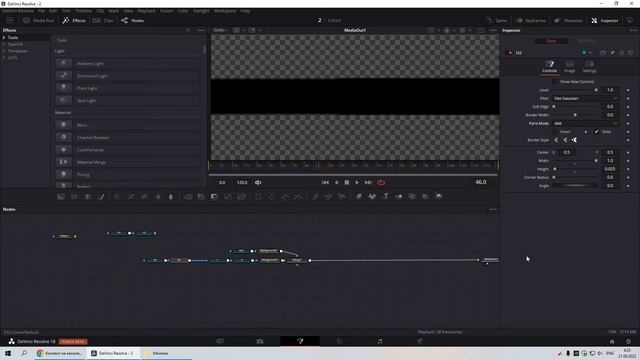This screenshot has width=640, height=360.
Task: Open the Paint Mode Add dropdown
Action: pos(586,123)
